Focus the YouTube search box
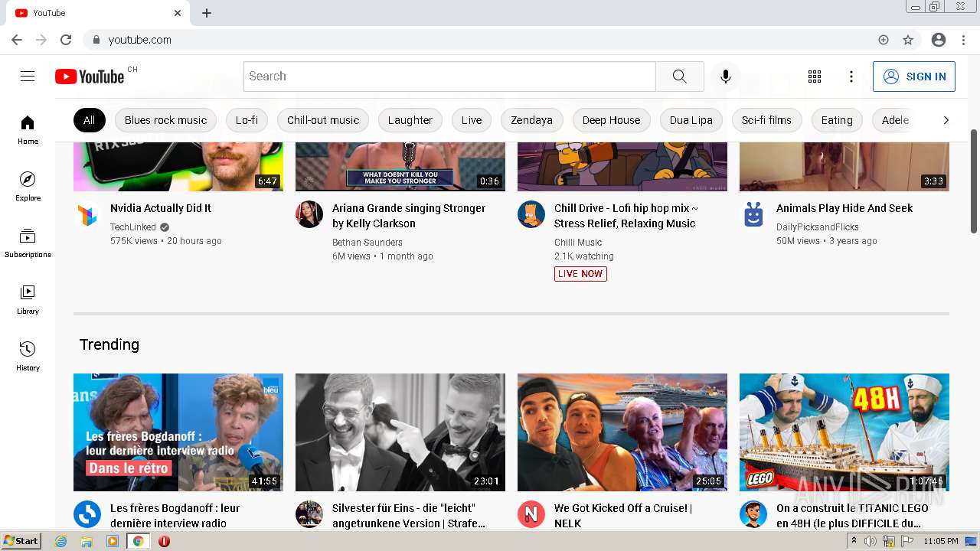The image size is (980, 551). [449, 77]
